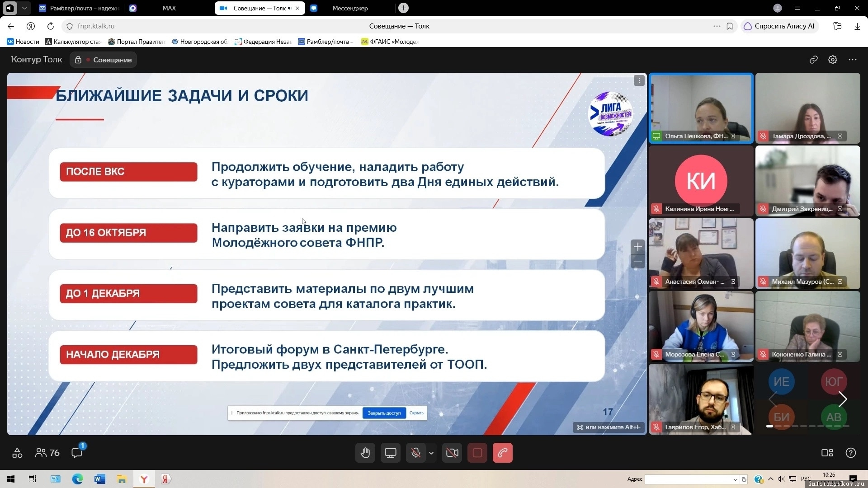868x488 pixels.
Task: Leave the call with red phone button
Action: coord(503,453)
